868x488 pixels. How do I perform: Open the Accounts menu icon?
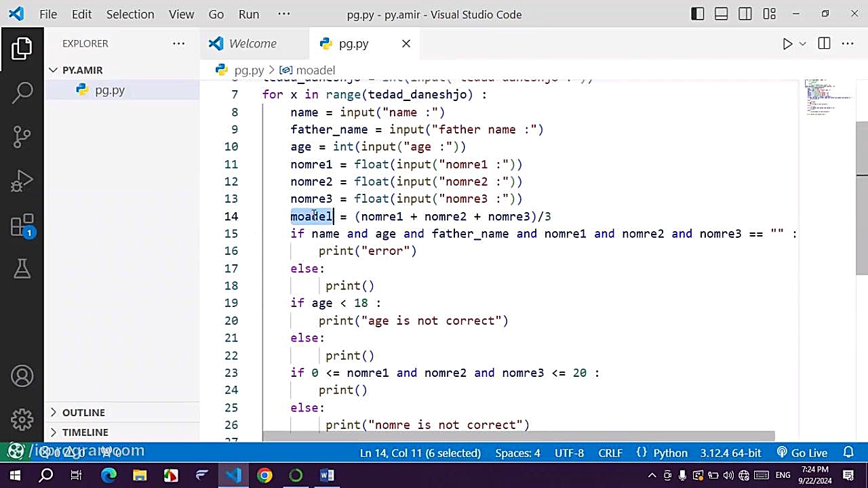point(22,376)
